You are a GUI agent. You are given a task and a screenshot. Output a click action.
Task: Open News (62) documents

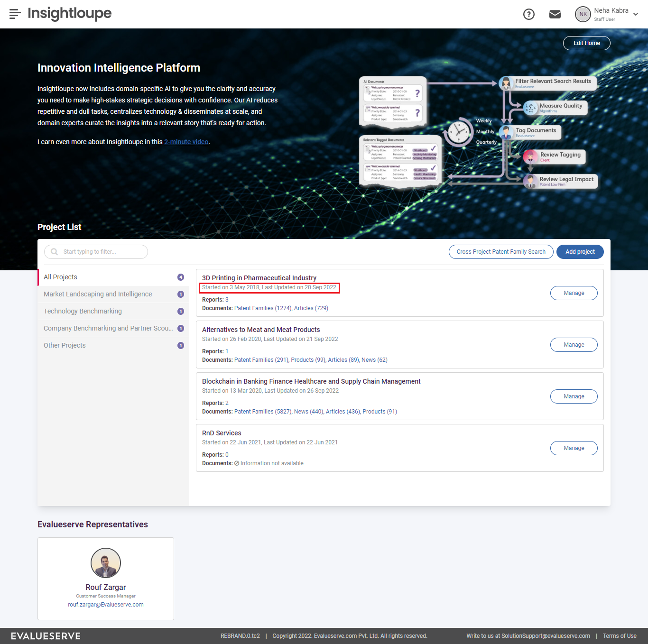tap(374, 360)
